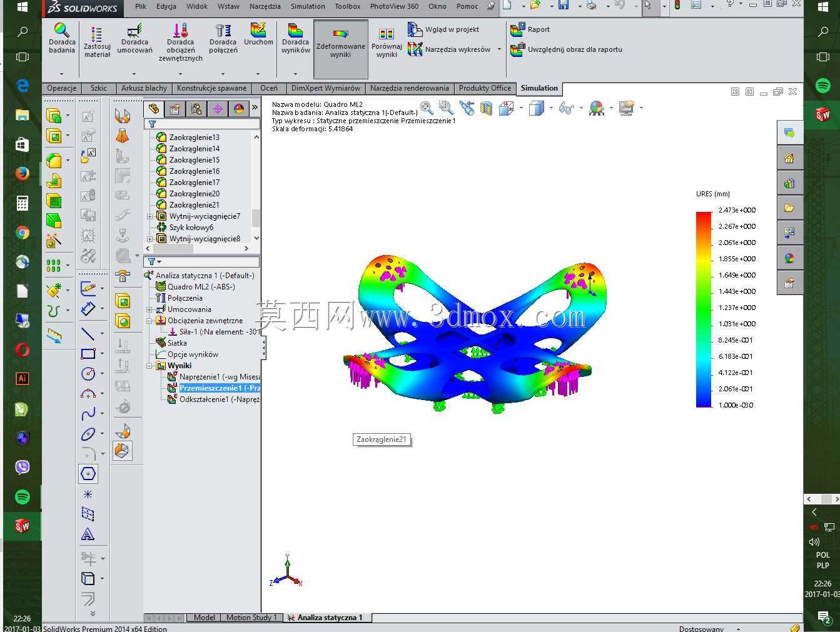
Task: Click Uwzględnij obraz dla raportu
Action: click(x=567, y=49)
